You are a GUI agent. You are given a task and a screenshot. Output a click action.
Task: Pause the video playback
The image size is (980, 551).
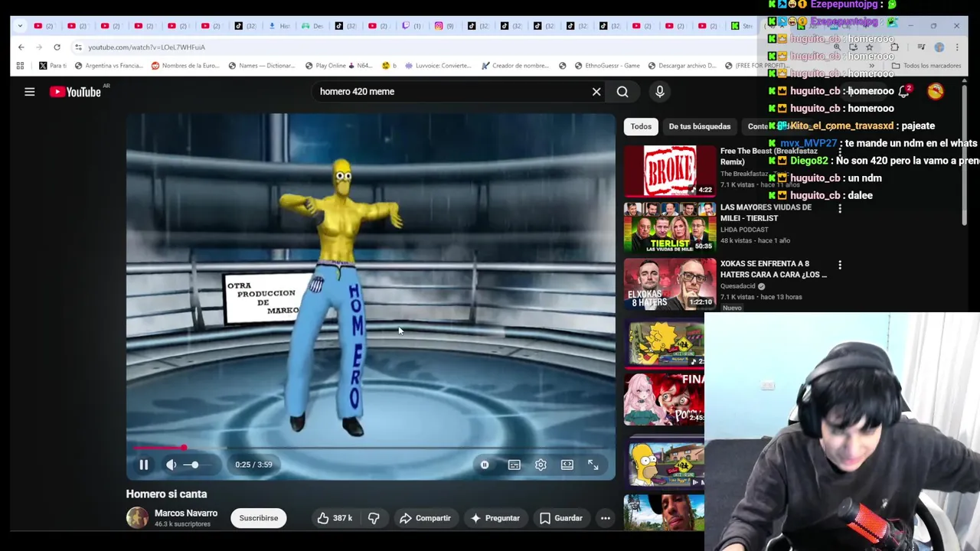(143, 465)
